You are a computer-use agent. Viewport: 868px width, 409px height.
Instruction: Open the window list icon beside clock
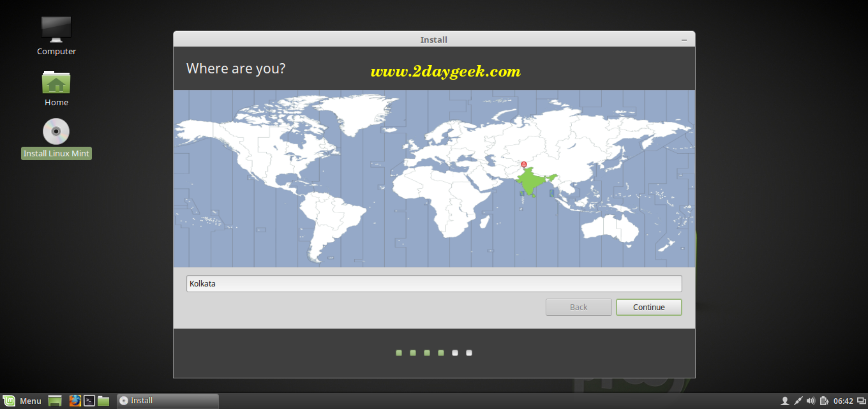pyautogui.click(x=861, y=401)
